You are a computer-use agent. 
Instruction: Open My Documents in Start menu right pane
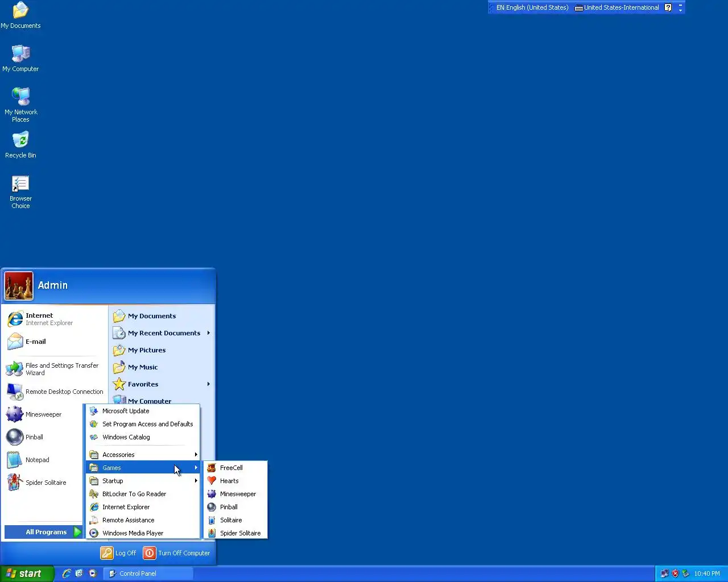(162, 316)
